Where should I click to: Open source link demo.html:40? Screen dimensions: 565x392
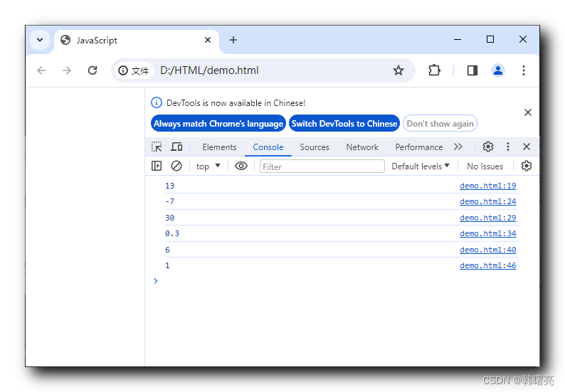[487, 250]
